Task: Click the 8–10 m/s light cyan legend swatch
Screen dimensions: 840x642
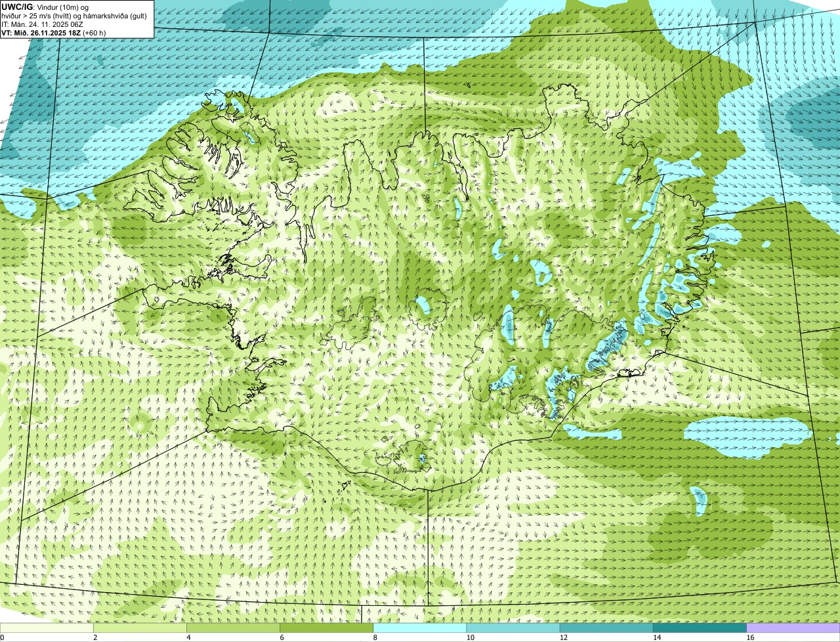Action: [420, 628]
